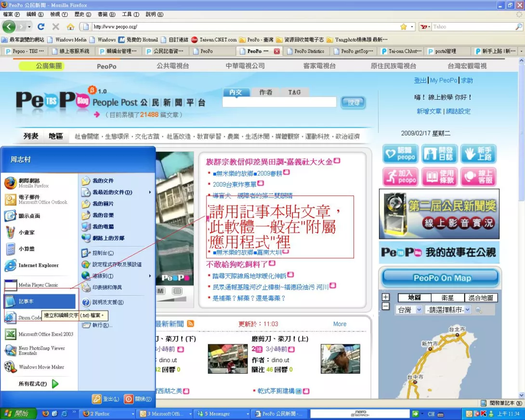Zoom out the map with the minus icon

coord(386,306)
